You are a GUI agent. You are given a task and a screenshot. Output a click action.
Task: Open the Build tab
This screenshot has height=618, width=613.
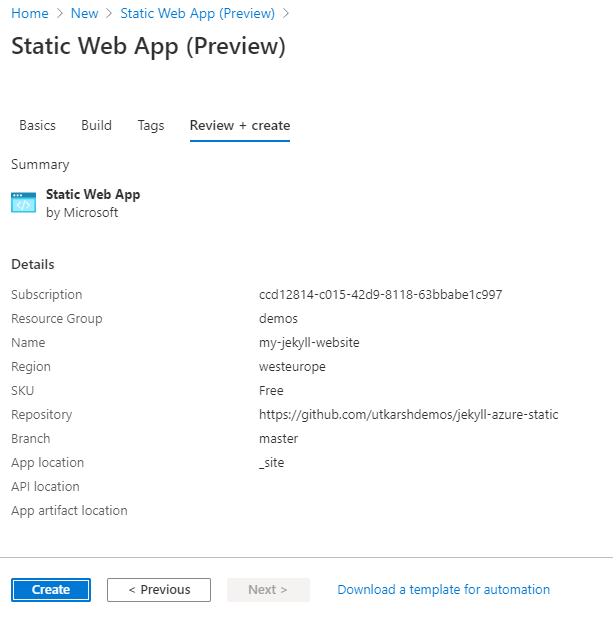96,126
